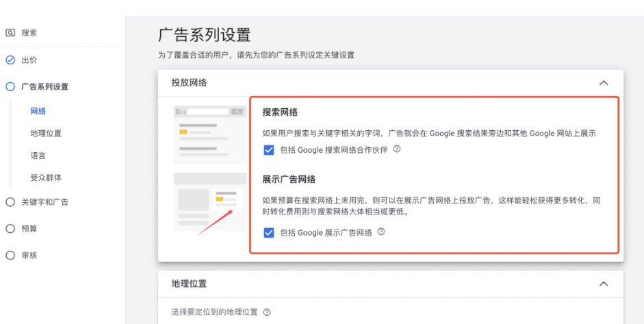Image resolution: width=644 pixels, height=324 pixels.
Task: Go to 语言 settings in sidebar
Action: point(38,155)
